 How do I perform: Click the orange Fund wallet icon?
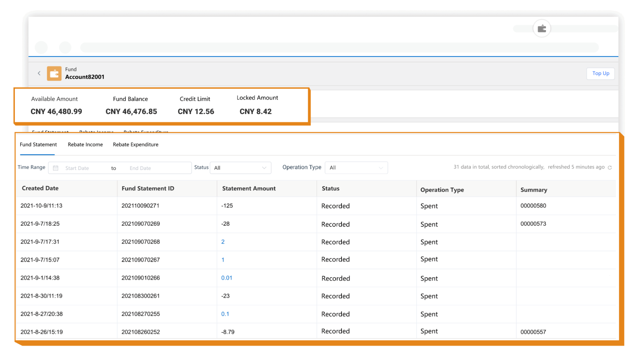54,73
